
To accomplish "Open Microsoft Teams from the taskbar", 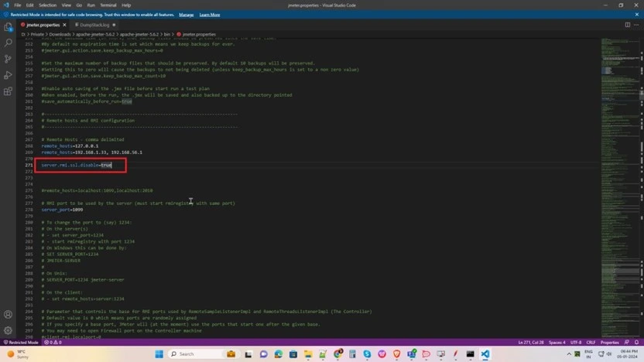I will point(412,353).
